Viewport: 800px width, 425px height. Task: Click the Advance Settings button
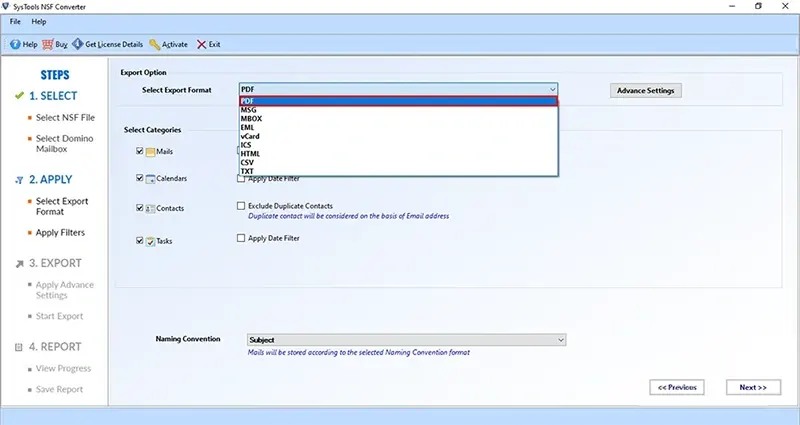[x=645, y=90]
